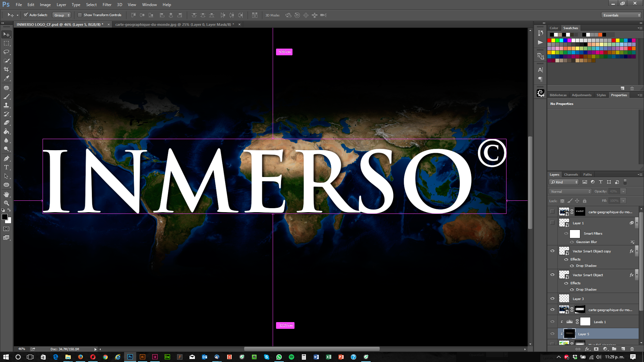Uncheck the Auto-Select checkbox

tap(26, 15)
